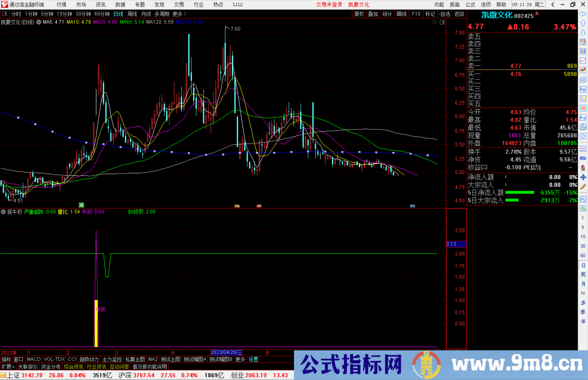Open the 互动问答 link at the bottom
This screenshot has width=588, height=380.
click(x=119, y=367)
